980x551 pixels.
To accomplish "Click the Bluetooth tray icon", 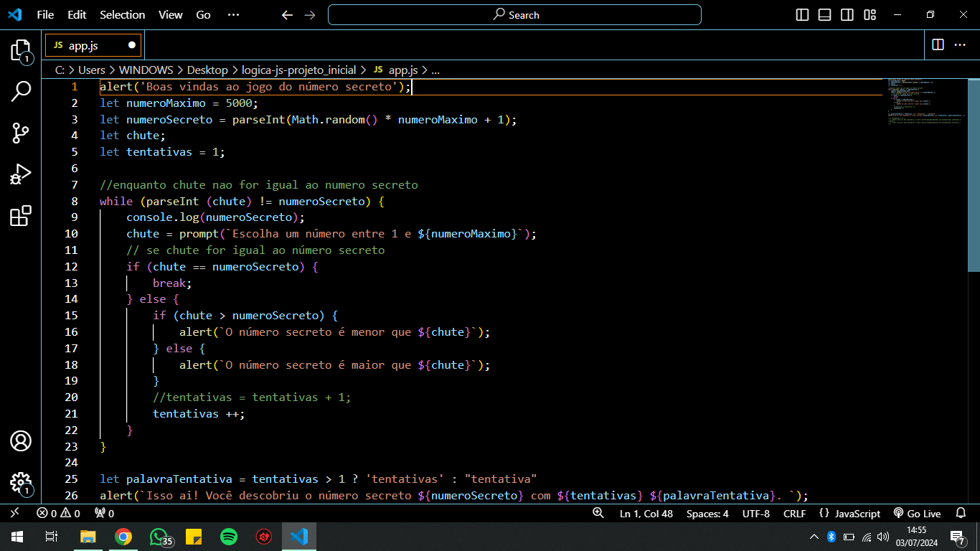I will (831, 537).
